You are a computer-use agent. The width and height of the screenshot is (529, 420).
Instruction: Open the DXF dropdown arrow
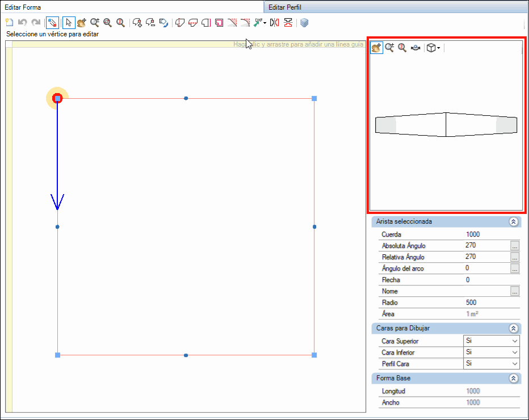point(265,23)
